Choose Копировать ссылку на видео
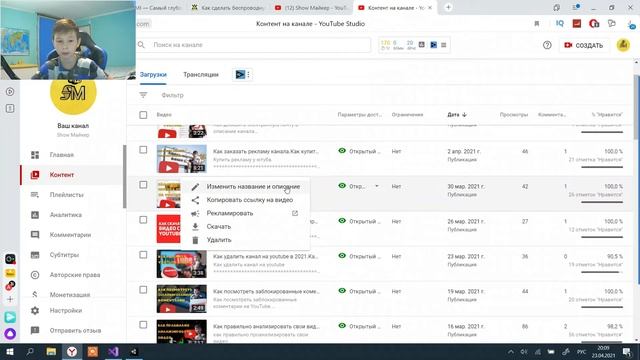The height and width of the screenshot is (360, 640). pyautogui.click(x=246, y=200)
